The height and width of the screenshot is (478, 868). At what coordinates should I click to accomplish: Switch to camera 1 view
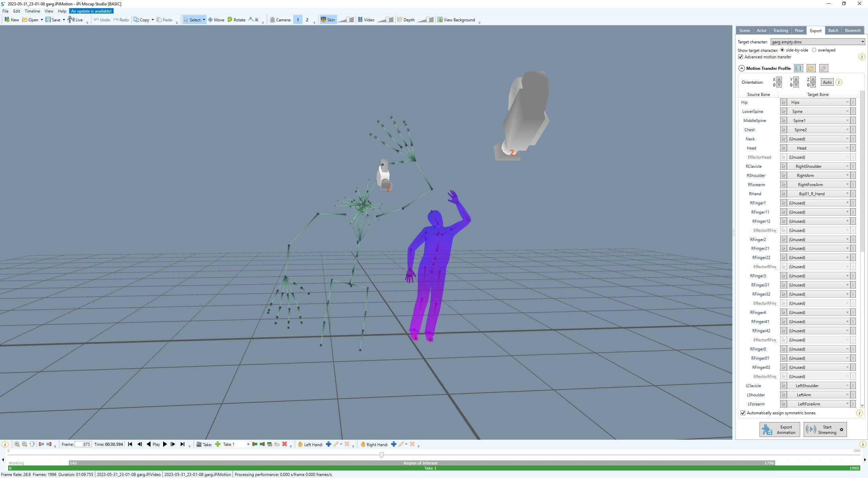point(298,20)
